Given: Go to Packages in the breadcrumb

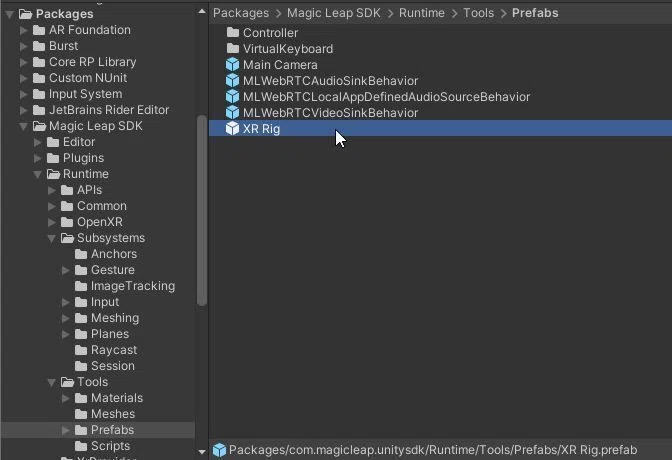Looking at the screenshot, I should [241, 13].
